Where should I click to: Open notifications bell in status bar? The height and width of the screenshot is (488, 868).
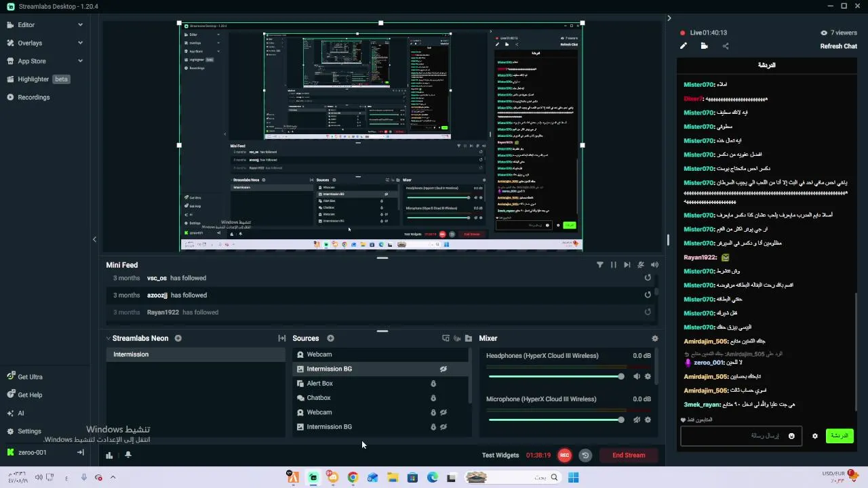pyautogui.click(x=127, y=455)
